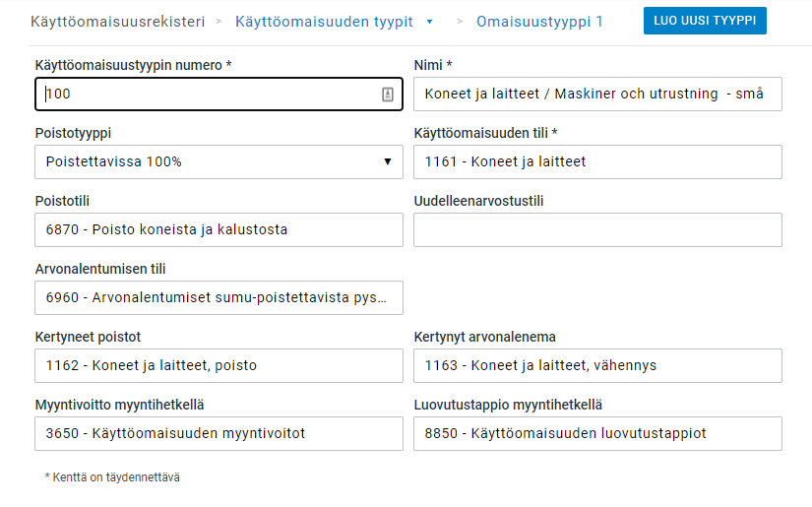
Task: Click the 'Kenttä on täydennettävä' footnote
Action: click(112, 477)
